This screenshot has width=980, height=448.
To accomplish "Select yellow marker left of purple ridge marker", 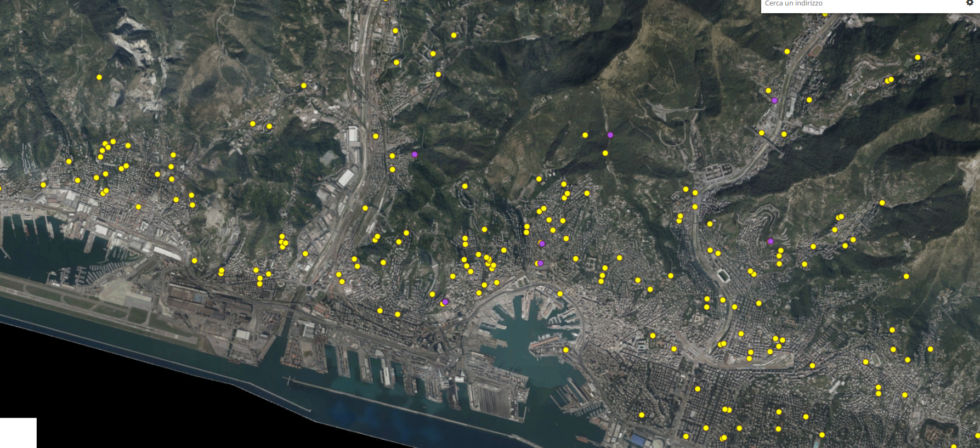I will 585,135.
